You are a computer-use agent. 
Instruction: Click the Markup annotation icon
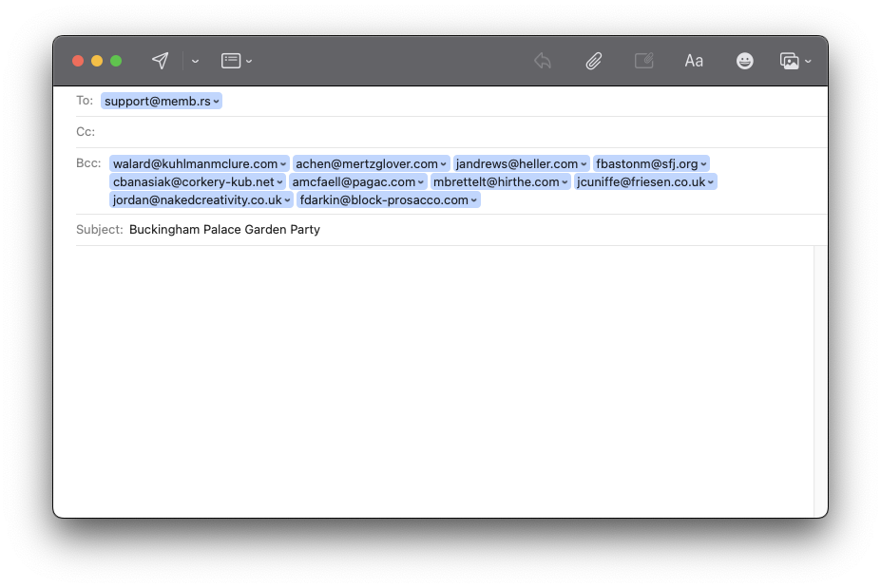(643, 61)
